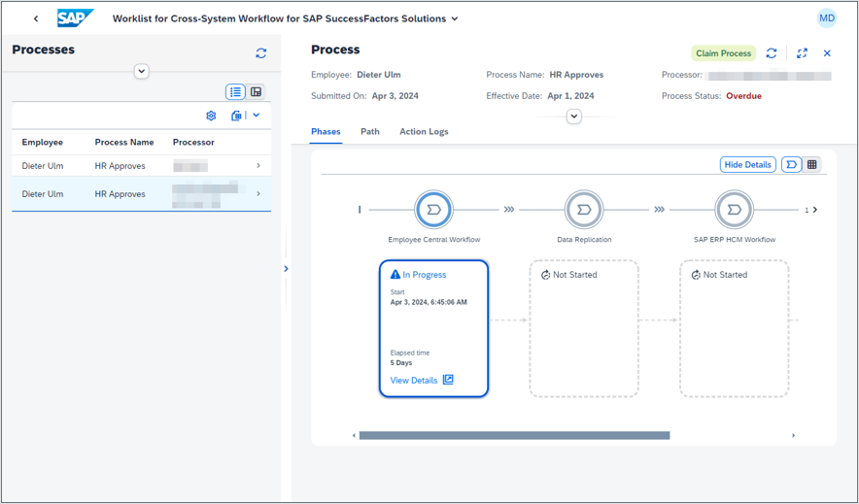Click the Apr 3, 2024 submitted date

(395, 96)
